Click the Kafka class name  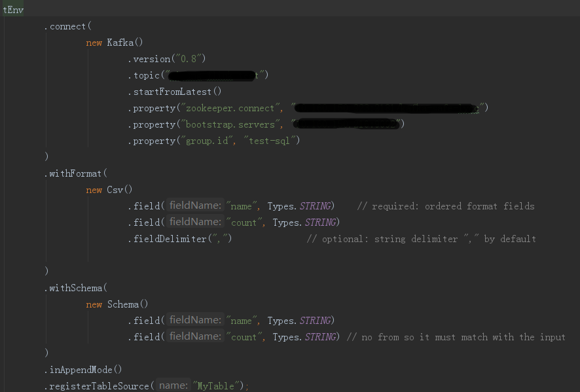[x=120, y=43]
